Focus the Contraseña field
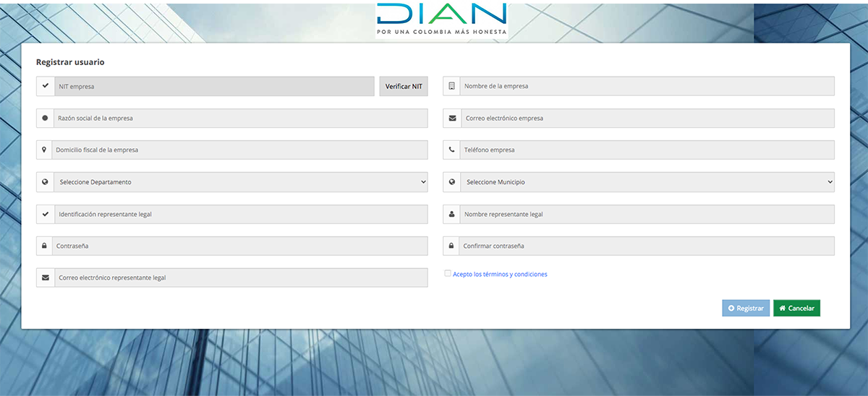The width and height of the screenshot is (868, 396). click(x=241, y=246)
